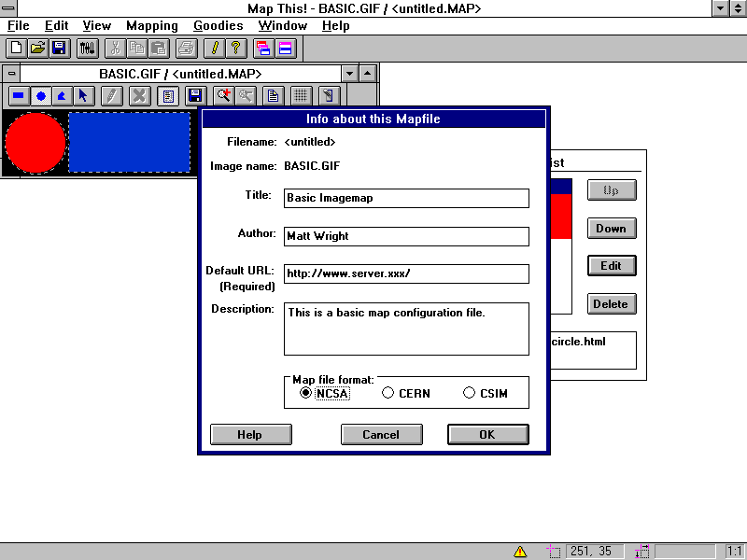
Task: Click into the Default URL field
Action: click(x=406, y=273)
